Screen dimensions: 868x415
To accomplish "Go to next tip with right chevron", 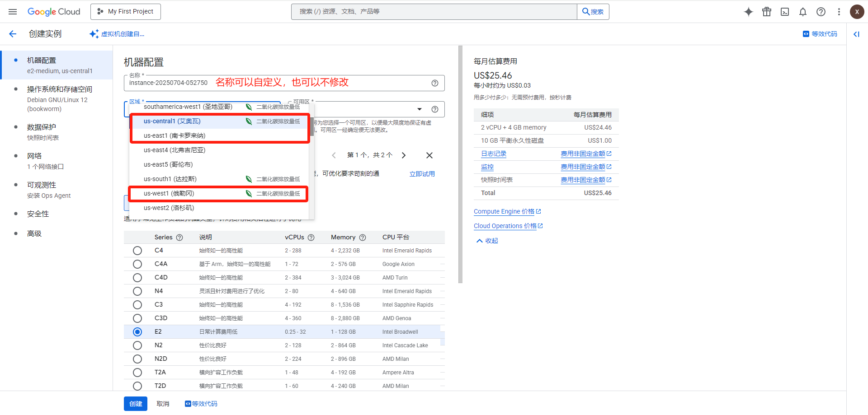I will pos(404,155).
